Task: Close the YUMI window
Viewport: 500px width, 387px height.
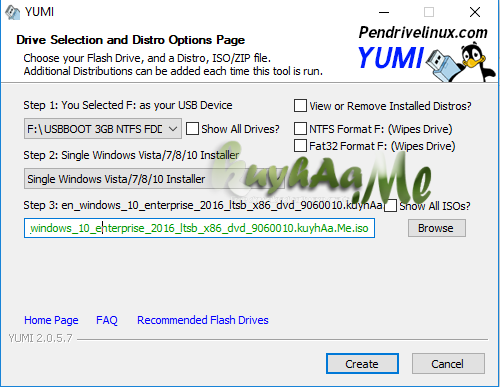Action: (475, 12)
